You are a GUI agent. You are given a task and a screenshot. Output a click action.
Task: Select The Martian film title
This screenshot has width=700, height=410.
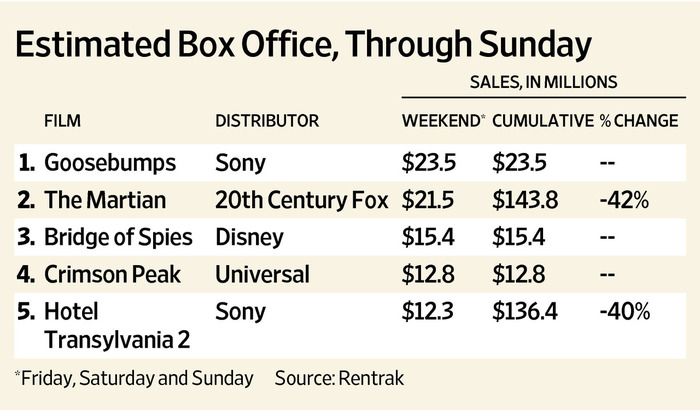pyautogui.click(x=105, y=200)
